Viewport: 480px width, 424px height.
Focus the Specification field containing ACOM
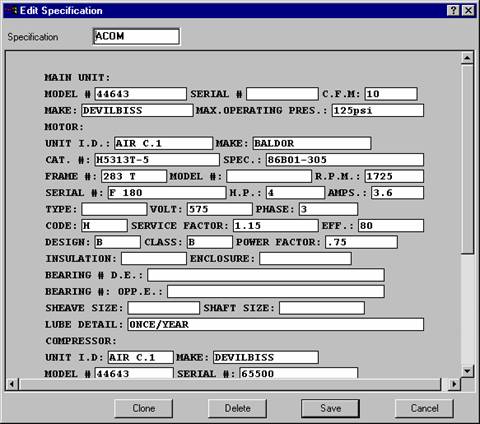136,36
